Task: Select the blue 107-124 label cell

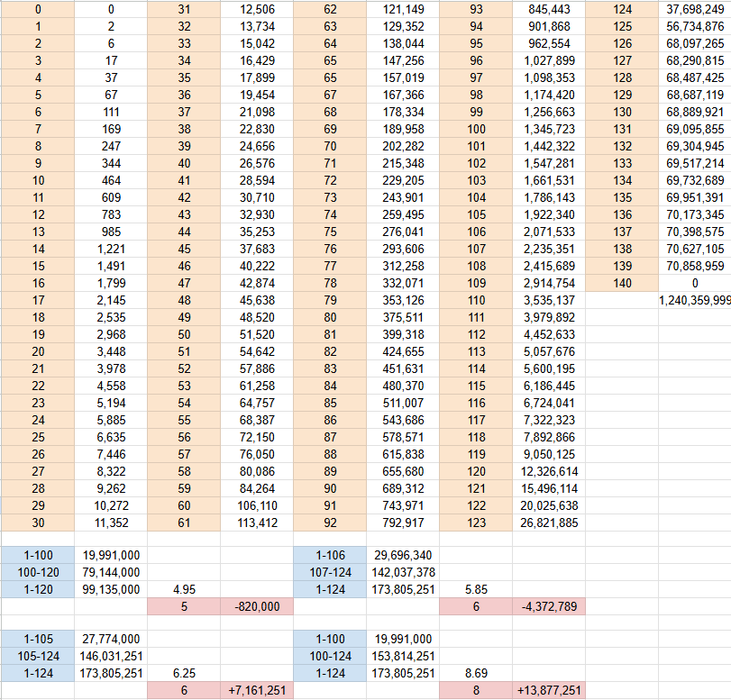Action: (331, 572)
